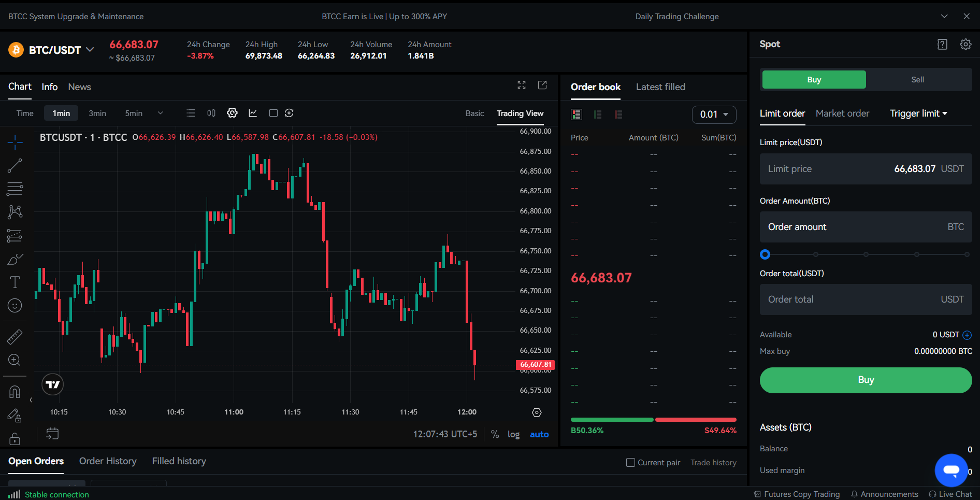Open chart in a new window

(542, 85)
